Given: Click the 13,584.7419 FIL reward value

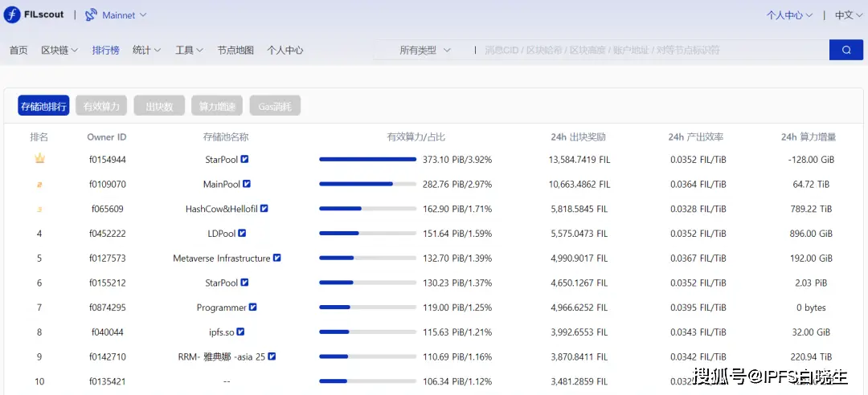Looking at the screenshot, I should coord(580,159).
